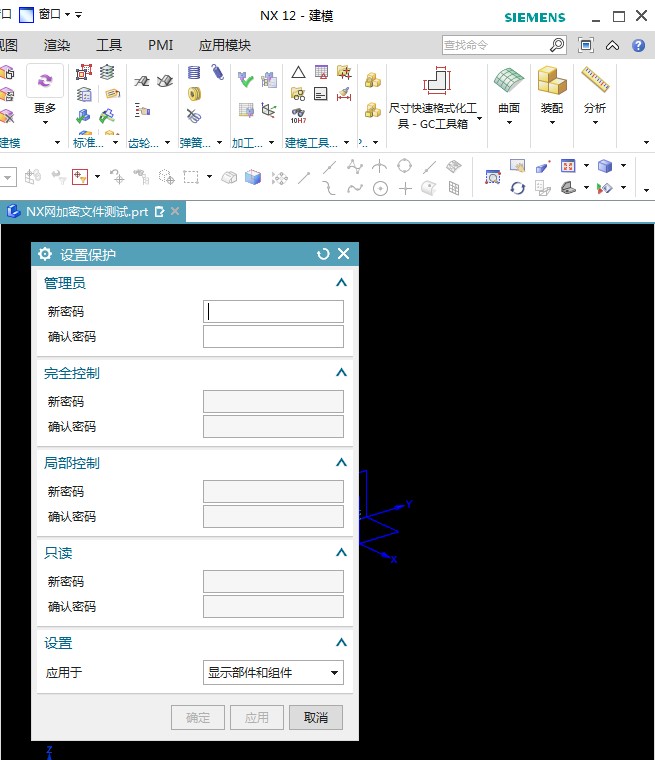Click the 10H7 tolerance icon
The width and height of the screenshot is (655, 760).
click(298, 115)
